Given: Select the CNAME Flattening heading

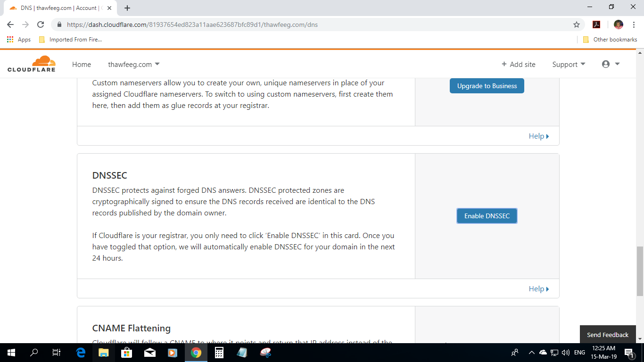Looking at the screenshot, I should pos(132,328).
